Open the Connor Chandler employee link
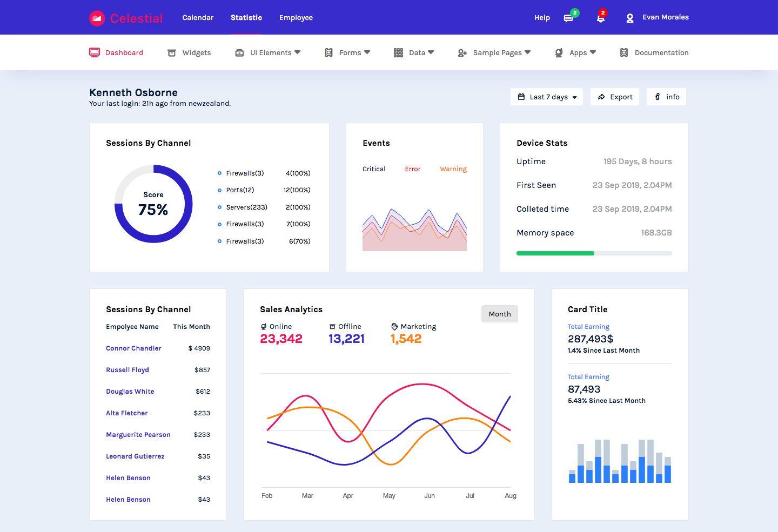Image resolution: width=778 pixels, height=532 pixels. click(x=133, y=348)
